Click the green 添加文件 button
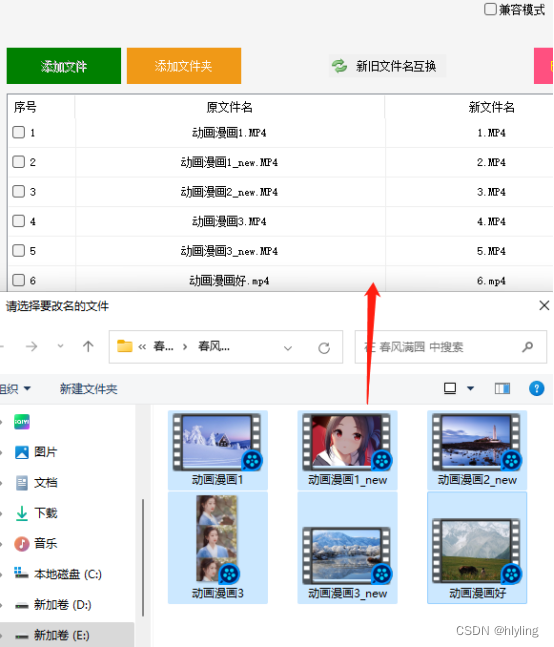The width and height of the screenshot is (554, 647). point(64,66)
